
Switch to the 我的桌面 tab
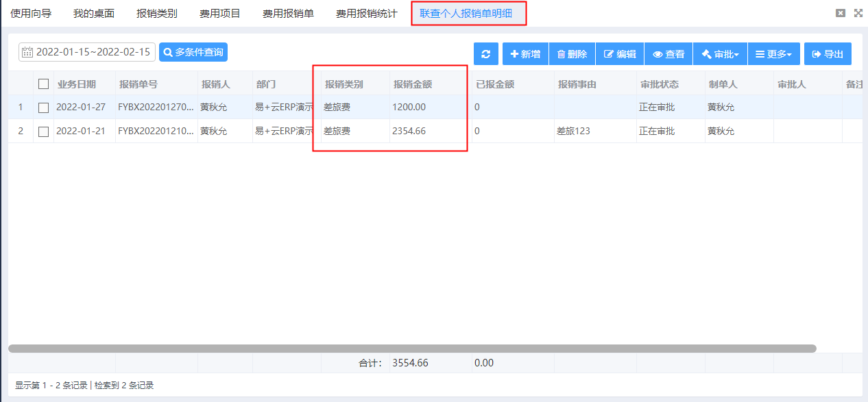(94, 13)
